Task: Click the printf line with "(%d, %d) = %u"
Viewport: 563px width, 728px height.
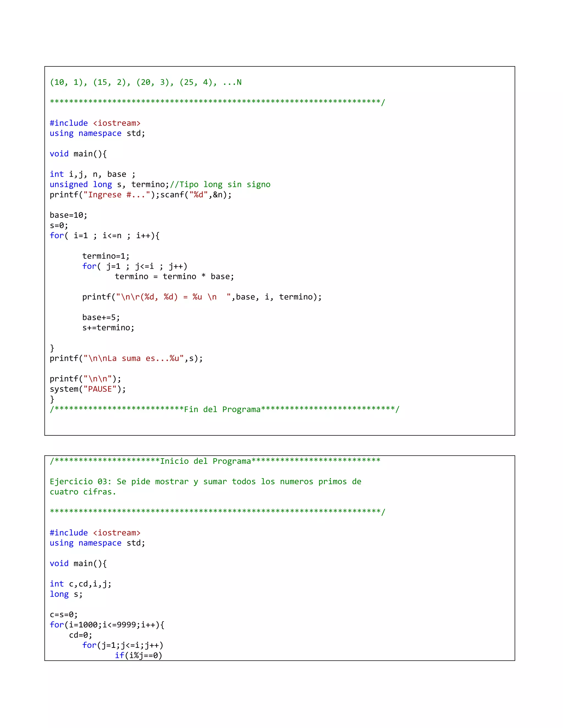Action: 202,297
